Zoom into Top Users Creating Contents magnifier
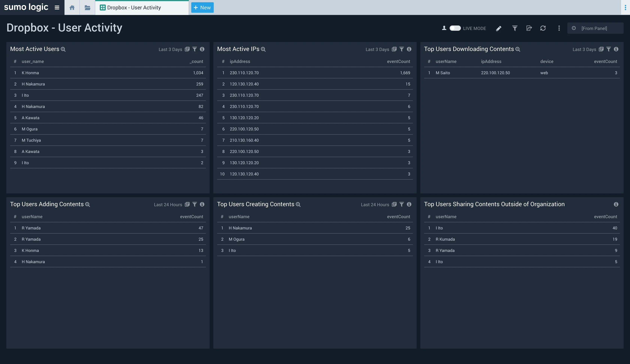 click(298, 204)
